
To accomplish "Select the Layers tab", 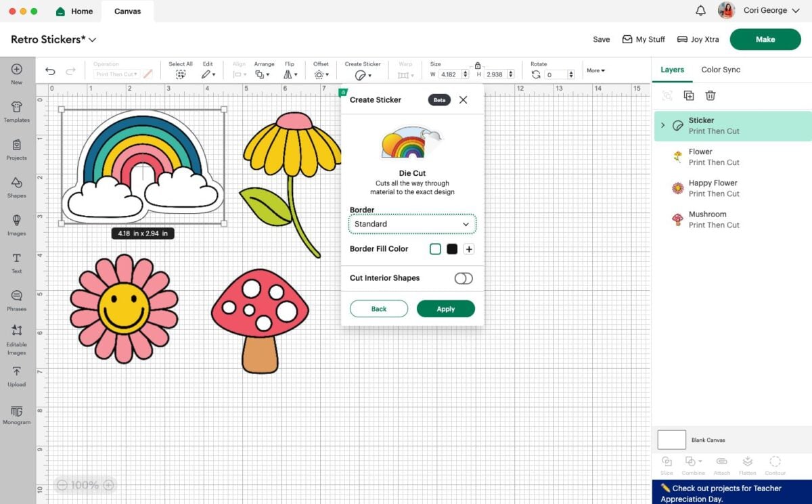I will [673, 70].
